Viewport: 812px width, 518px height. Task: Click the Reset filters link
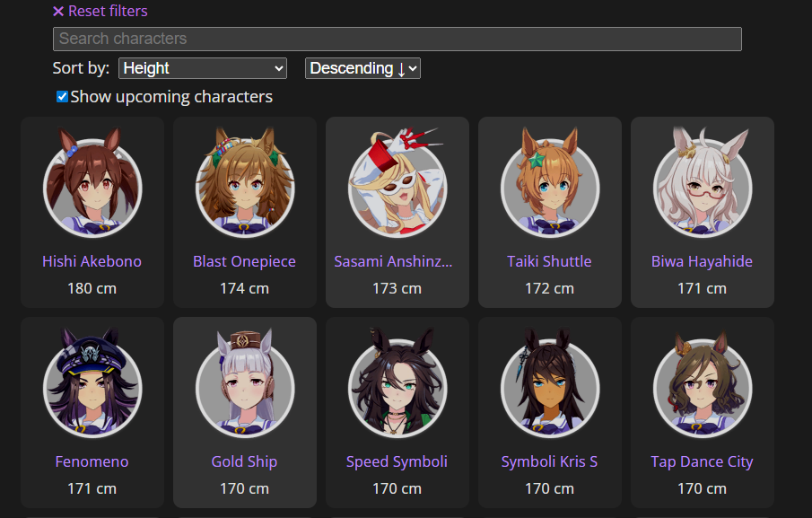click(100, 11)
